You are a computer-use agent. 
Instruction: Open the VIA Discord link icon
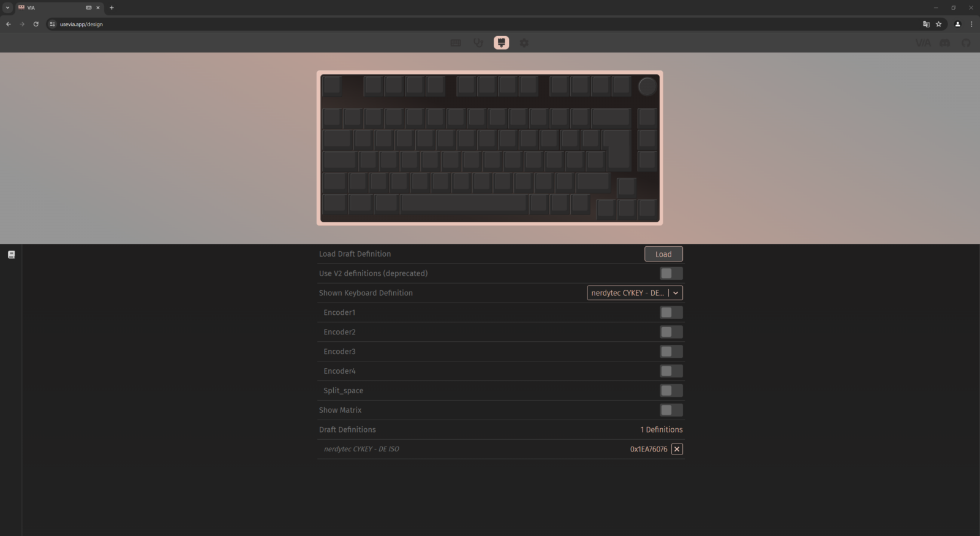click(945, 43)
